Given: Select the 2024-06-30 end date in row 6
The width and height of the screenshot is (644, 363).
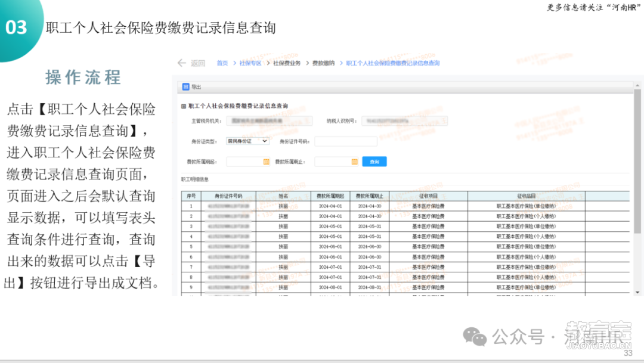Looking at the screenshot, I should 370,257.
